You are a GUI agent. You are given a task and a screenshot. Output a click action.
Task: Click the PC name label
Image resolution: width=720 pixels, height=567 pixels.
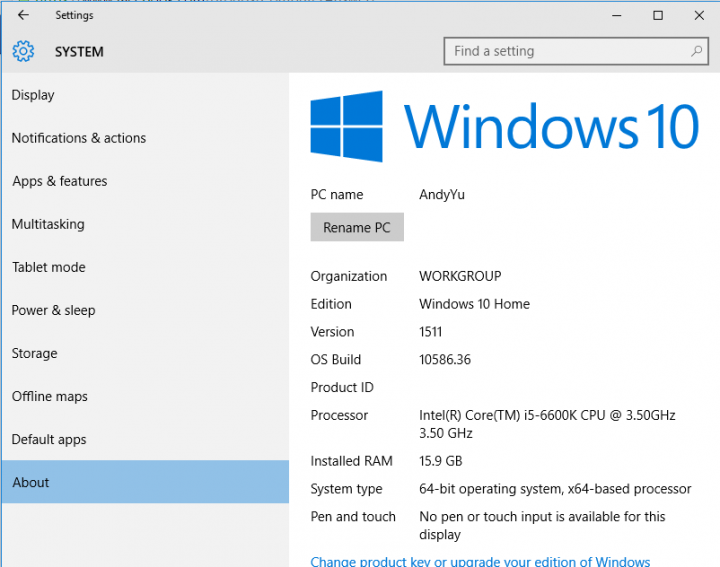337,195
